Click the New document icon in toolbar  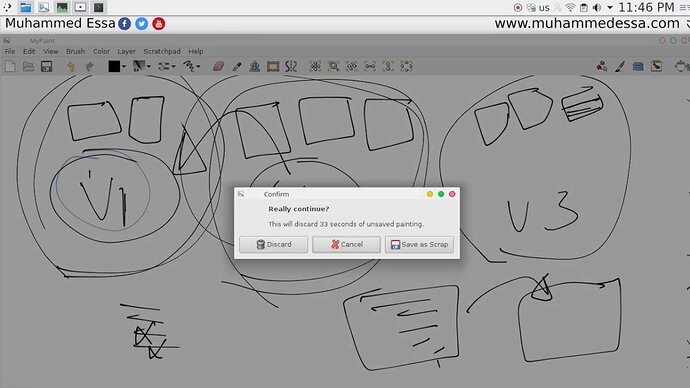point(10,66)
